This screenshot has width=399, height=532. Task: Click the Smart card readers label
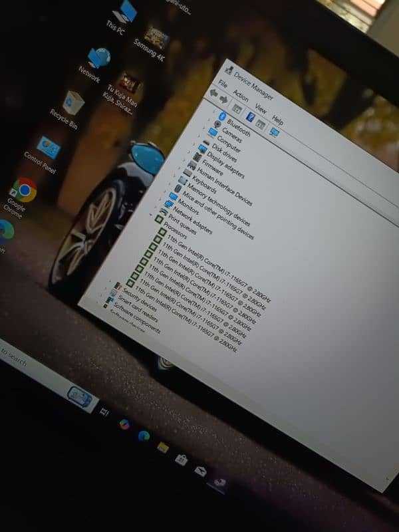coord(138,309)
